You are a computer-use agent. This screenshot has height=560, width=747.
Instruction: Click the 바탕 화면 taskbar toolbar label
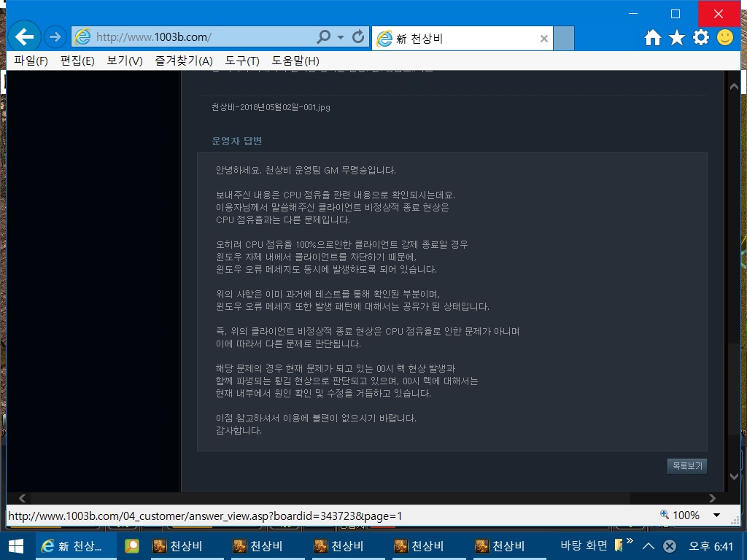coord(584,545)
